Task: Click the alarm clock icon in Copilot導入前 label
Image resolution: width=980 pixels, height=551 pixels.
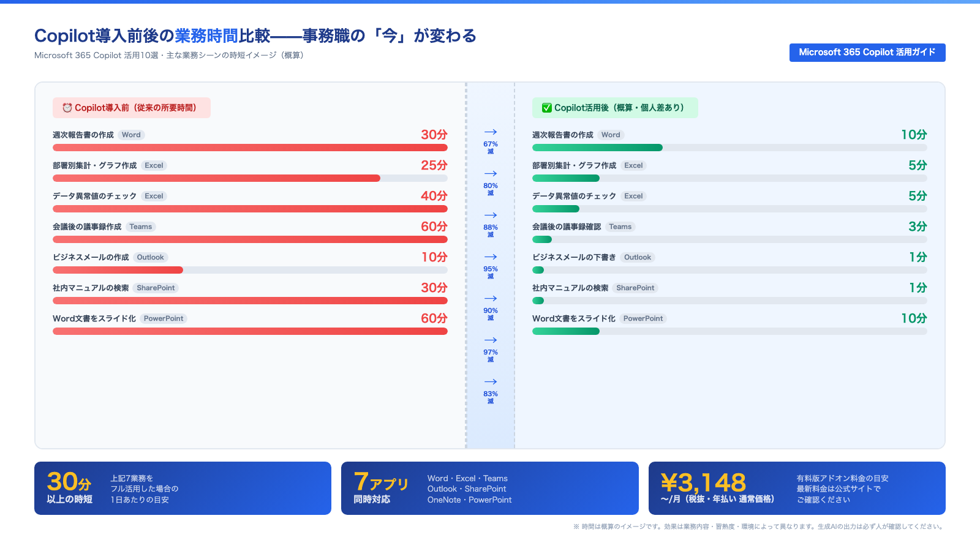Action: coord(67,108)
